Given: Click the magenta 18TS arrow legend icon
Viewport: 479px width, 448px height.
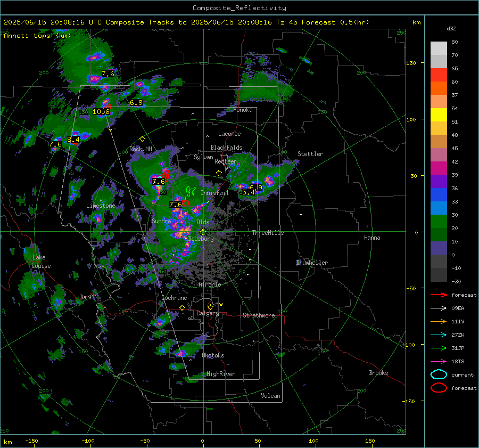Looking at the screenshot, I should point(439,362).
